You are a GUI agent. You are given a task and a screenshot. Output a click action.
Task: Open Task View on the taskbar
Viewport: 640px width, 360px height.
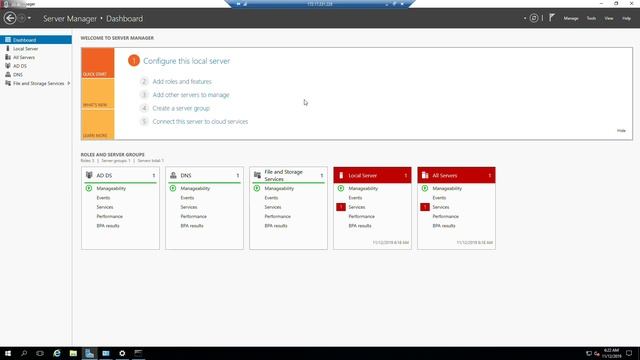coord(40,353)
